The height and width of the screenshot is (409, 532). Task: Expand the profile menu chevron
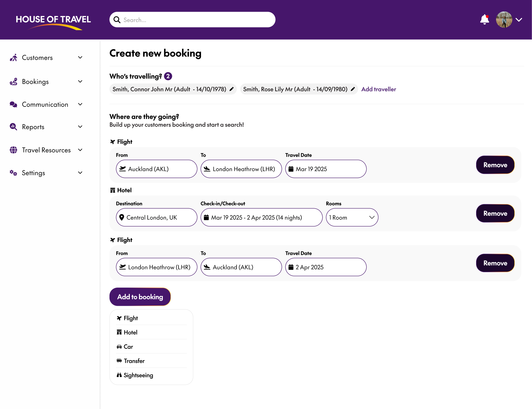click(x=519, y=20)
